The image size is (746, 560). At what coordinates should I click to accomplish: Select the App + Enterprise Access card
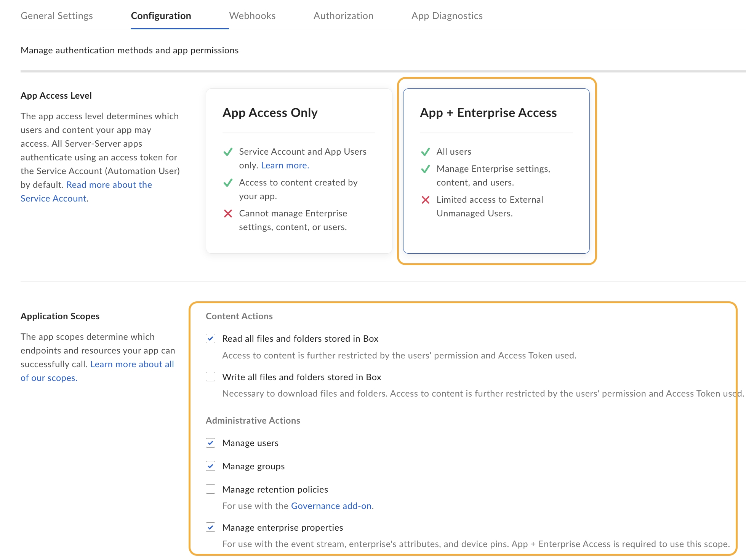click(496, 171)
